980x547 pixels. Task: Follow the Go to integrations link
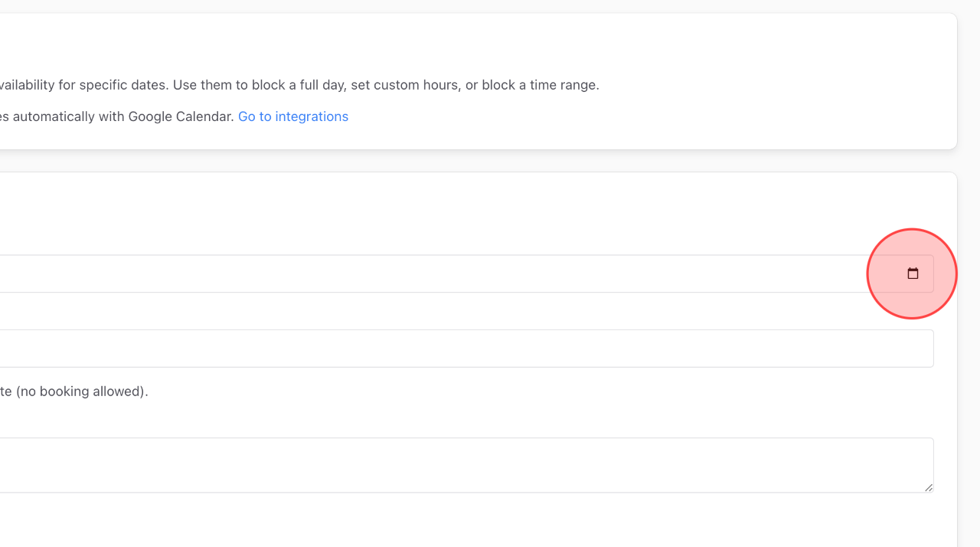point(293,116)
